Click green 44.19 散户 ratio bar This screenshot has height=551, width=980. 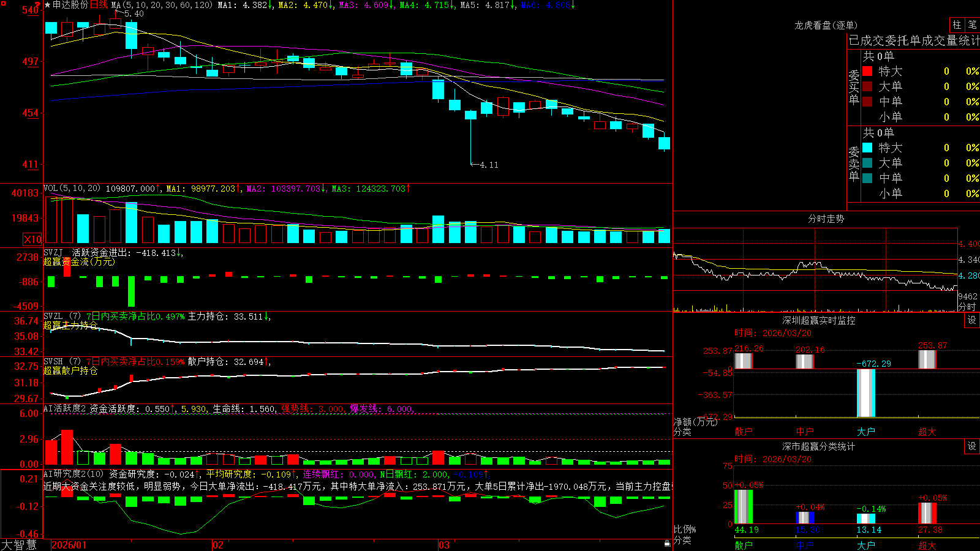[744, 506]
